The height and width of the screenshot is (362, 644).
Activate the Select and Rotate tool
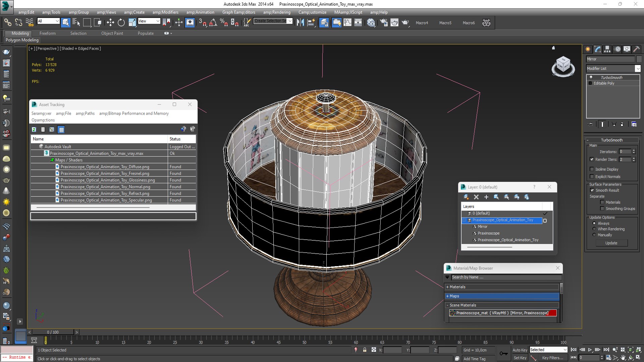point(121,22)
